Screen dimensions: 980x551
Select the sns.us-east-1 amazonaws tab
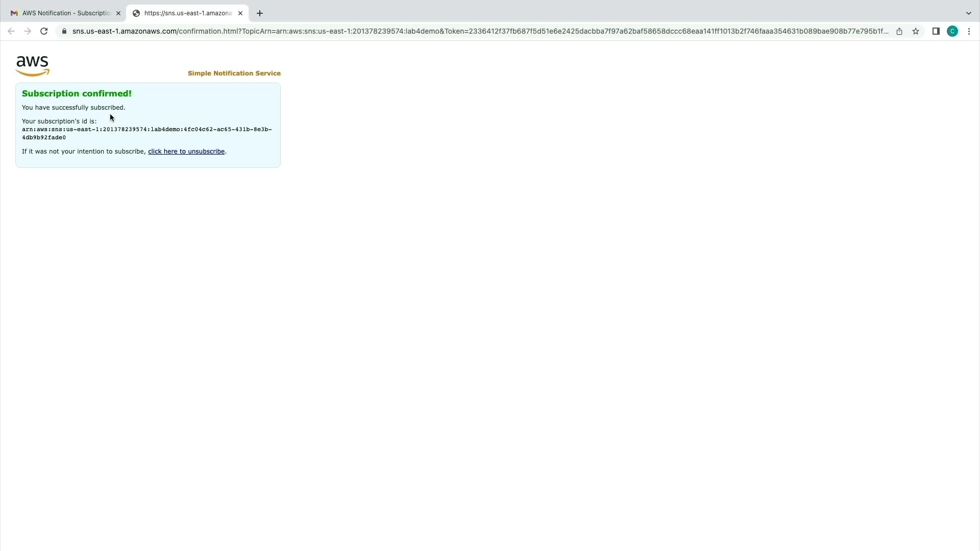[186, 13]
